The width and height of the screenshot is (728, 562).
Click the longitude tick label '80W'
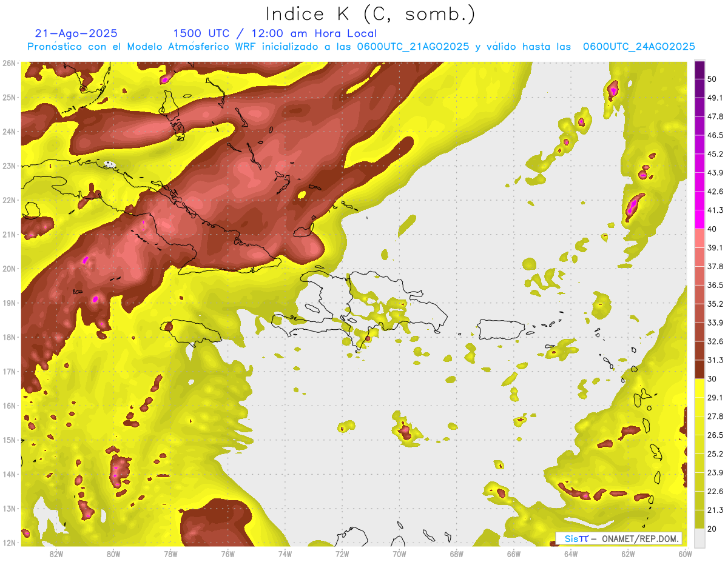(113, 554)
